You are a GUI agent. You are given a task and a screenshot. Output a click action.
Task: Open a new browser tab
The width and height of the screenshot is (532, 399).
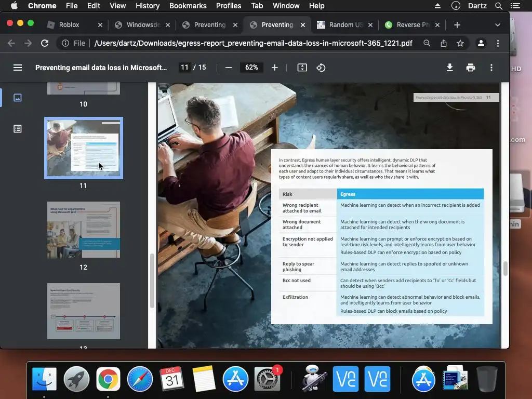[457, 25]
